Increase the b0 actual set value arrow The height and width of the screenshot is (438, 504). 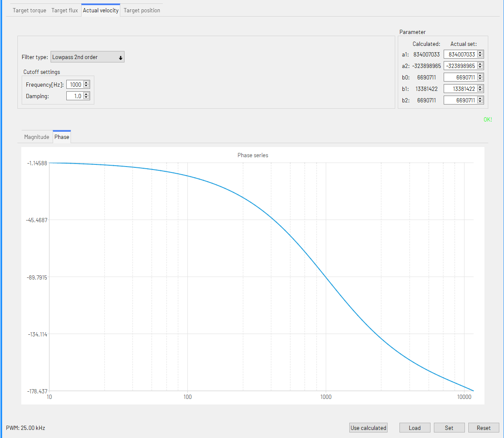[x=480, y=76]
